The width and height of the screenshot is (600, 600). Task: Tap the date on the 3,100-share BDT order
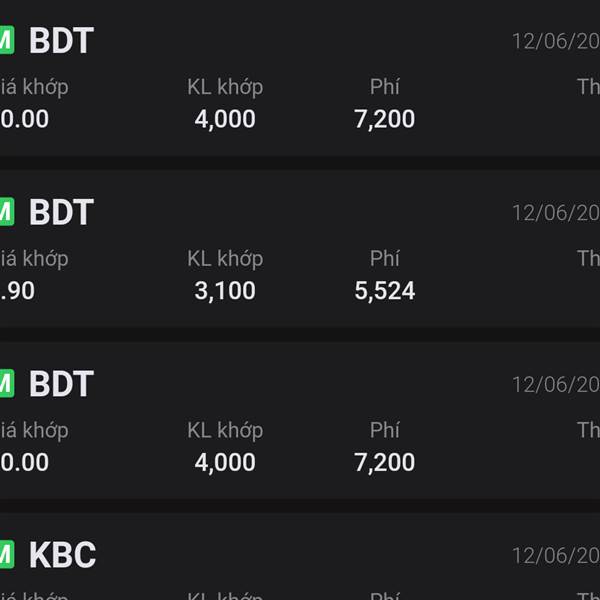click(x=556, y=213)
